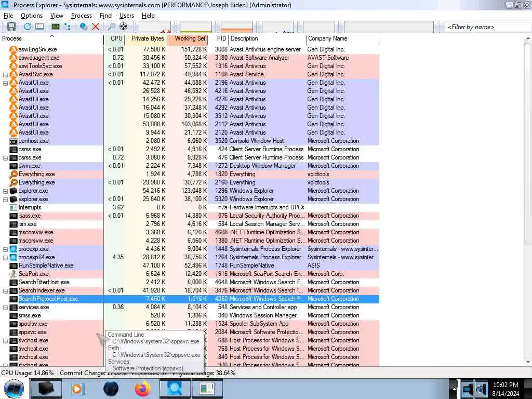Click the explorer.exe icon for PID 1296

point(13,191)
